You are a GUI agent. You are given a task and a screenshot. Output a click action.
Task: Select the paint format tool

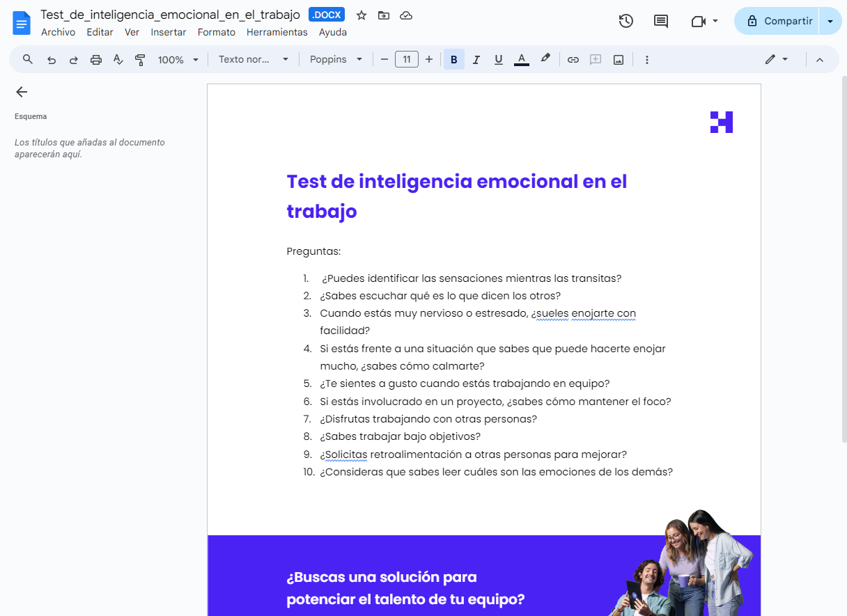click(x=140, y=59)
